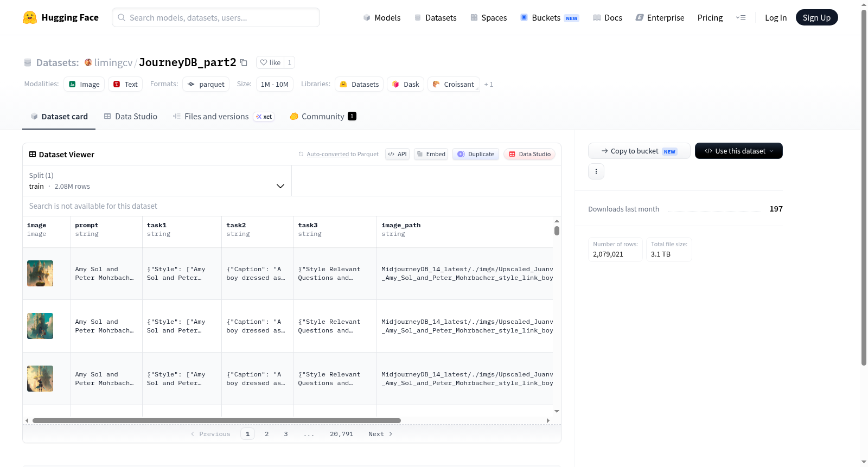Screen dimensions: 868x467
Task: Click the table scroll-left arrow
Action: [x=27, y=420]
